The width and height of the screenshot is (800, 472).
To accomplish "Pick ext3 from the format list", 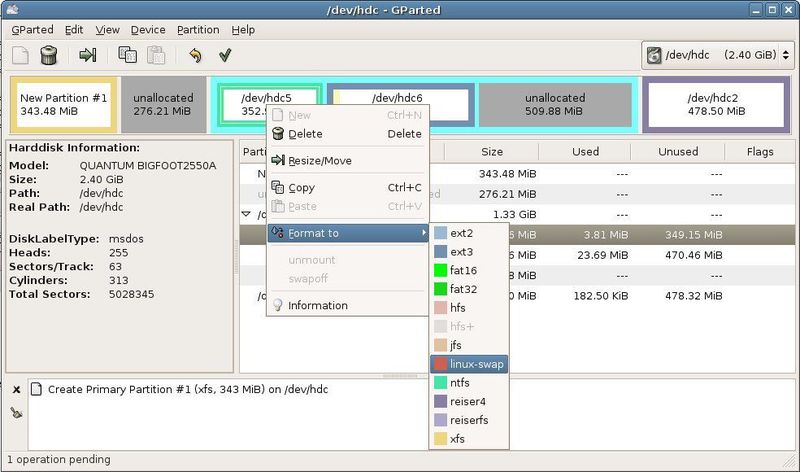I will [x=461, y=252].
